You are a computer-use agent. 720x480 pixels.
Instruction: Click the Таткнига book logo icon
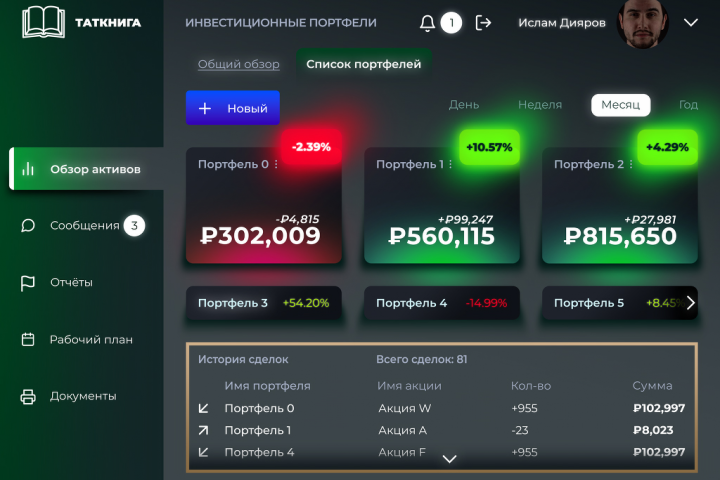pyautogui.click(x=43, y=22)
